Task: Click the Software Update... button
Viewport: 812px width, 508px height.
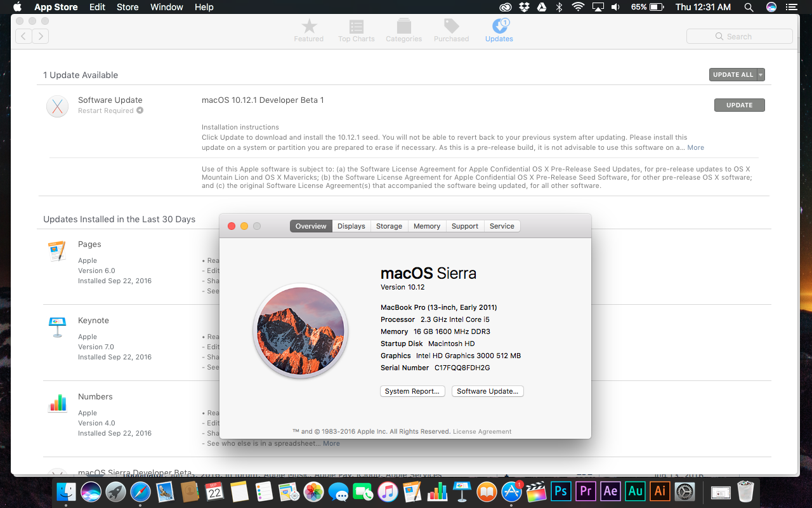Action: coord(488,391)
